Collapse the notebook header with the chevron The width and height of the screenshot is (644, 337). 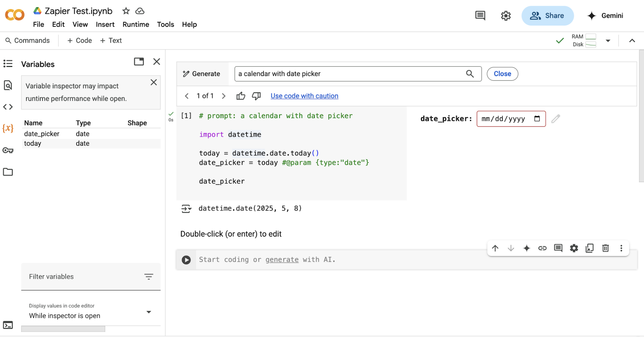coord(632,40)
